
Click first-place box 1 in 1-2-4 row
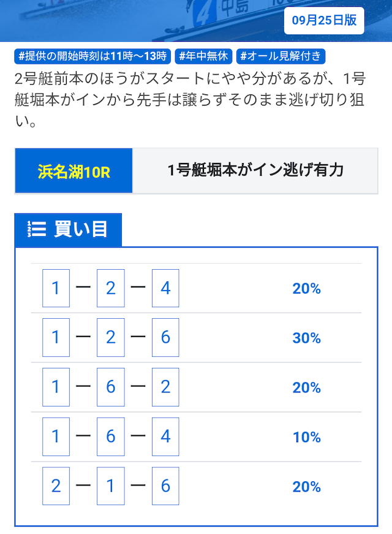coord(56,288)
